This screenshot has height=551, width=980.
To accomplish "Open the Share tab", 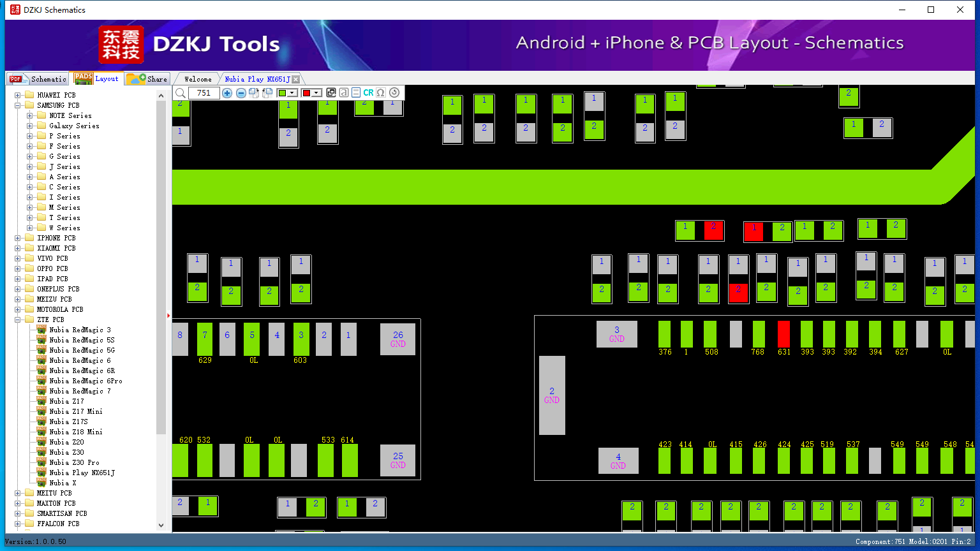I will tap(147, 79).
